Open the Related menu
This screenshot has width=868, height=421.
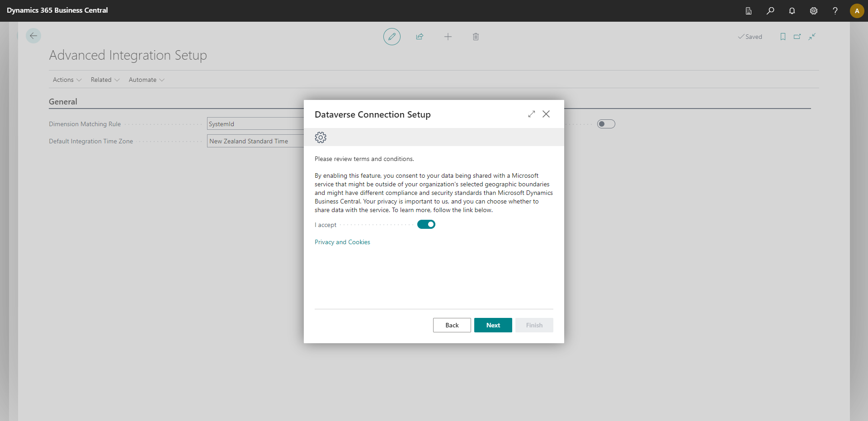click(x=105, y=80)
